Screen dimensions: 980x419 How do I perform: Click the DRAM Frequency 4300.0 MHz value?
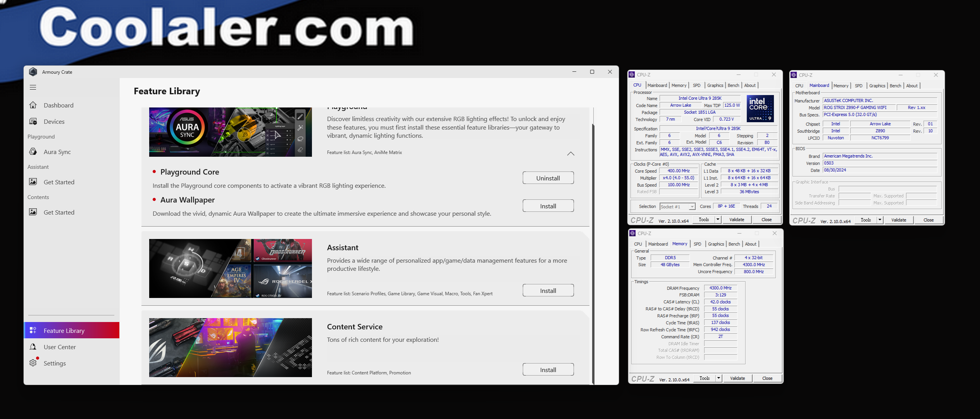pyautogui.click(x=720, y=288)
